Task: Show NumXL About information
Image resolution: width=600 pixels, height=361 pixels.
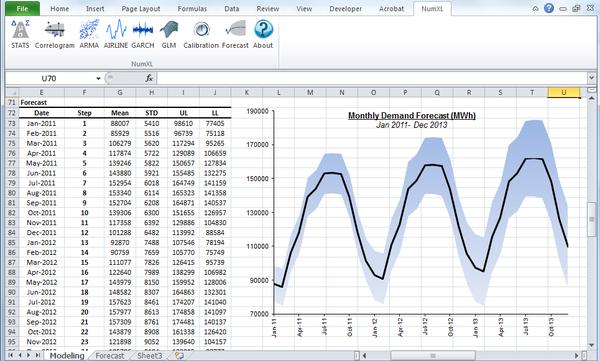Action: pyautogui.click(x=263, y=34)
